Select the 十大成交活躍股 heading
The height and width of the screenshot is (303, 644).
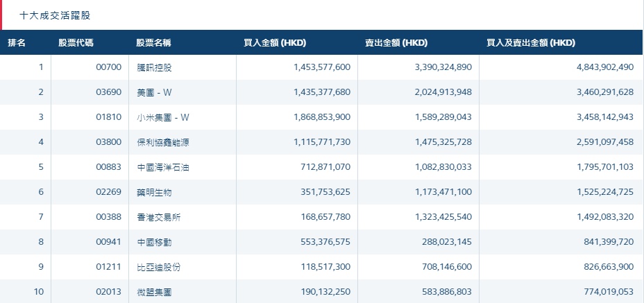click(55, 16)
